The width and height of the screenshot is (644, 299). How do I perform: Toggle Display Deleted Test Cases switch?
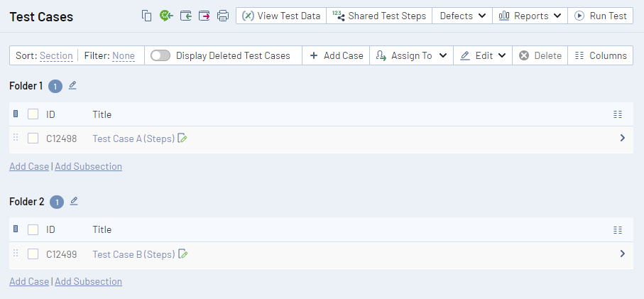coord(160,55)
